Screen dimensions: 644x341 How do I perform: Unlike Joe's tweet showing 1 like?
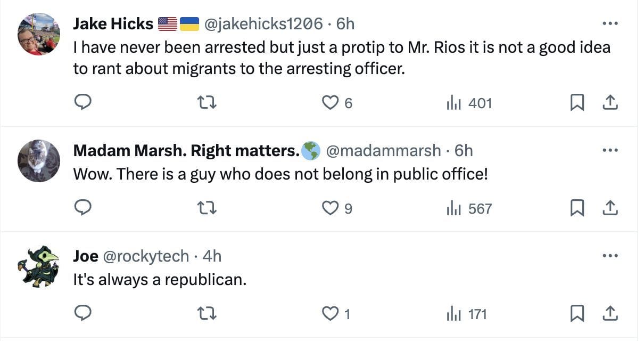331,314
